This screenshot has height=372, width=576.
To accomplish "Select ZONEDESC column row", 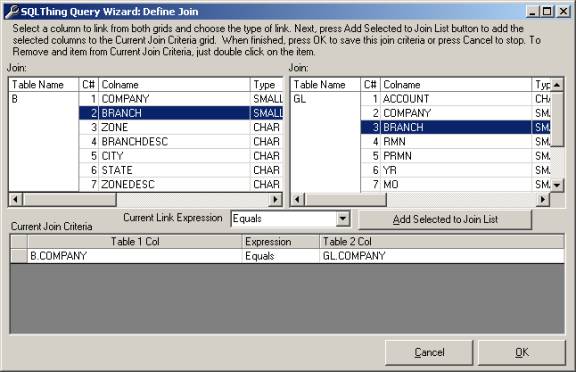I will 181,184.
